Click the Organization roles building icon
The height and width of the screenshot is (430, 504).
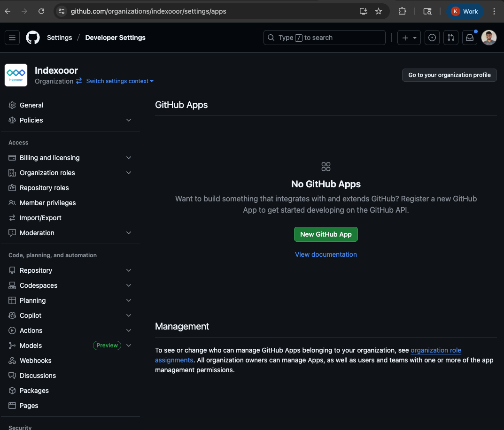[12, 173]
